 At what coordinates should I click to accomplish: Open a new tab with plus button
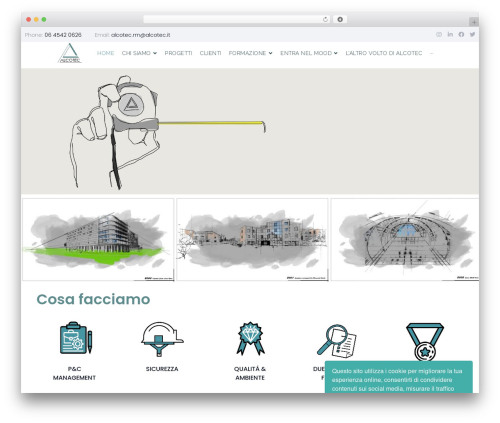click(474, 22)
